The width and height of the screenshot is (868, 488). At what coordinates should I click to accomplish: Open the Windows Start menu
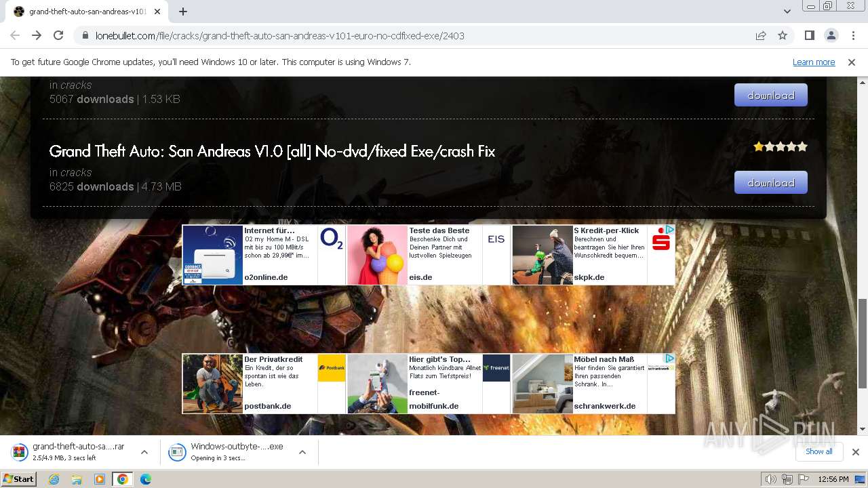(19, 479)
